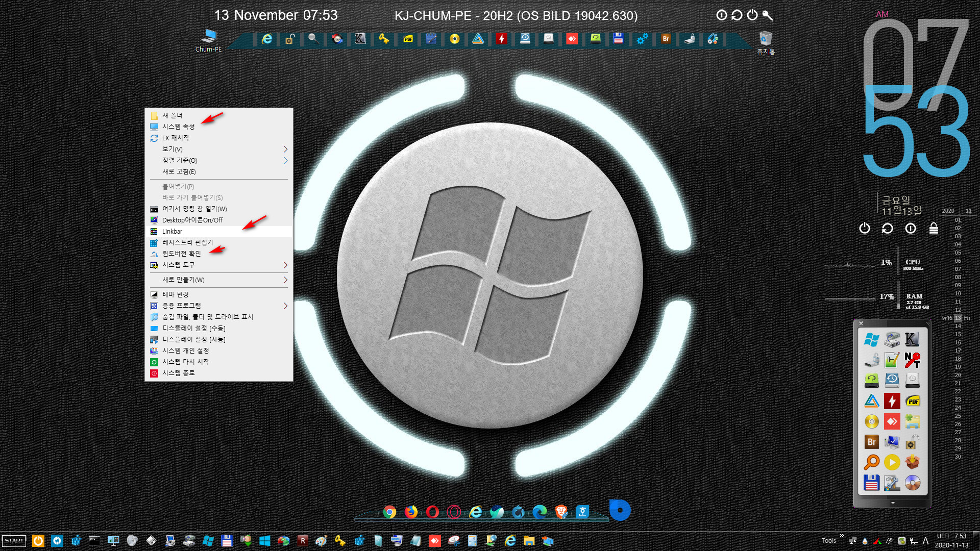Click the START button on taskbar
Viewport: 980px width, 551px height.
[14, 541]
